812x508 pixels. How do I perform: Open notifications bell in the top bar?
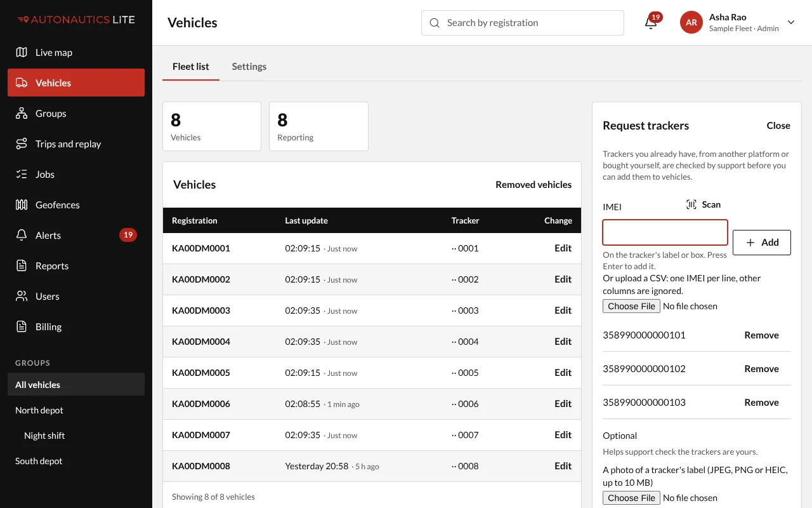coord(651,23)
